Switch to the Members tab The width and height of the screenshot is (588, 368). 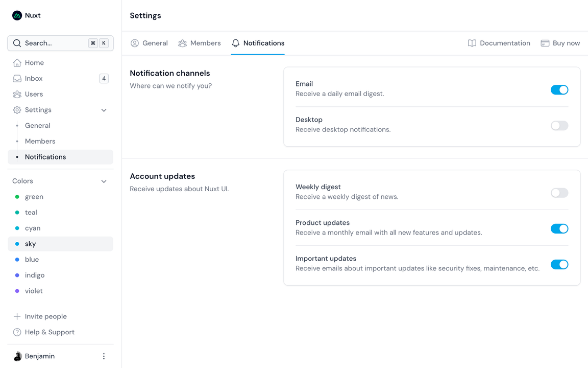(200, 43)
